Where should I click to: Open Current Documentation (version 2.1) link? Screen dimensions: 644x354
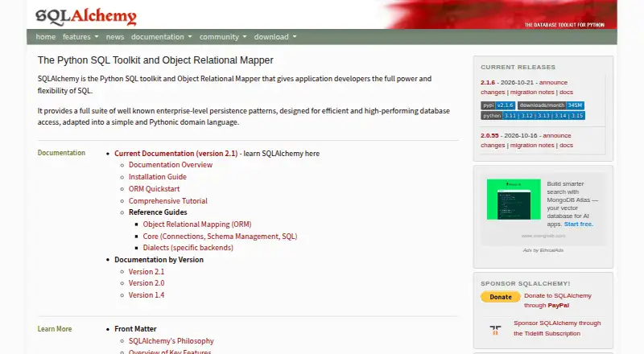point(175,153)
